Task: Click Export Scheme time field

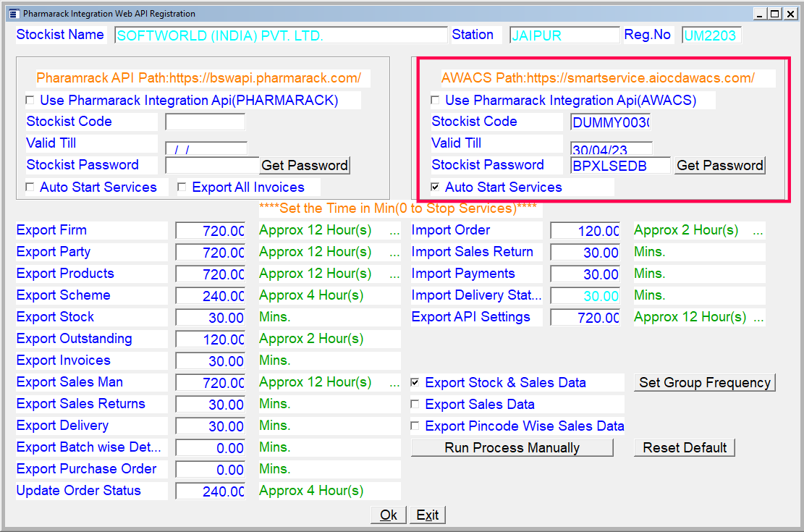Action: (211, 296)
